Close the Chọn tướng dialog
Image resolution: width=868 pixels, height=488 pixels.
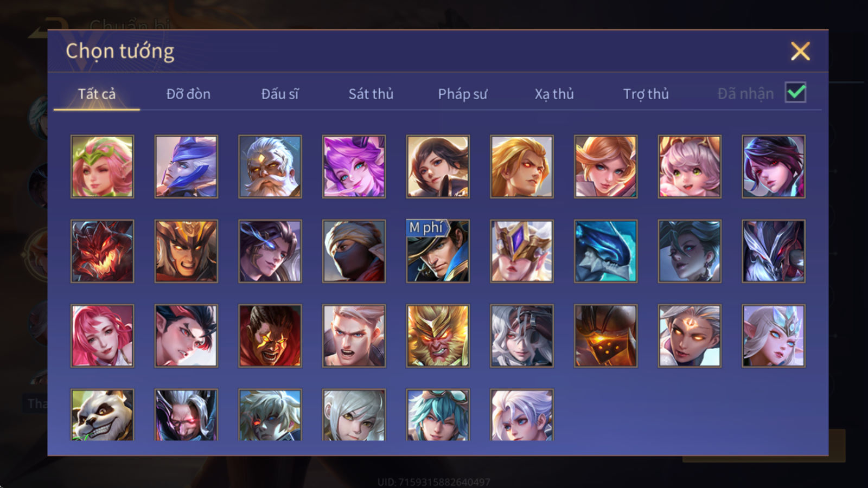(800, 52)
